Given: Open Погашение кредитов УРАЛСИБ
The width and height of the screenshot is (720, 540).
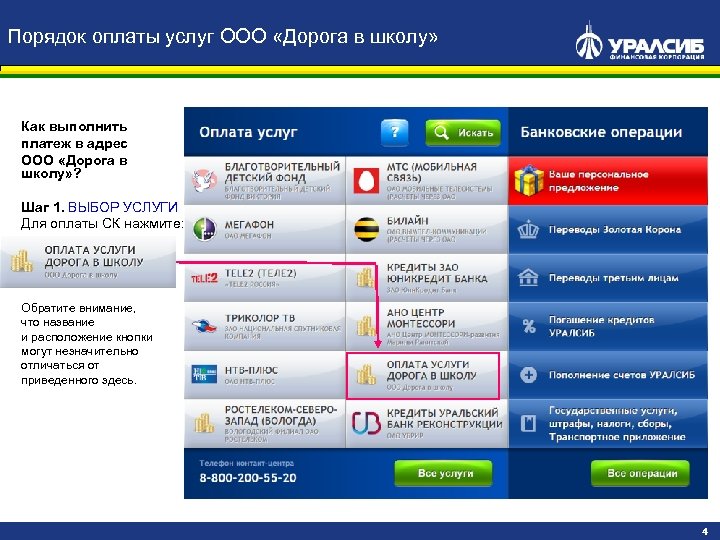Looking at the screenshot, I should (x=608, y=326).
